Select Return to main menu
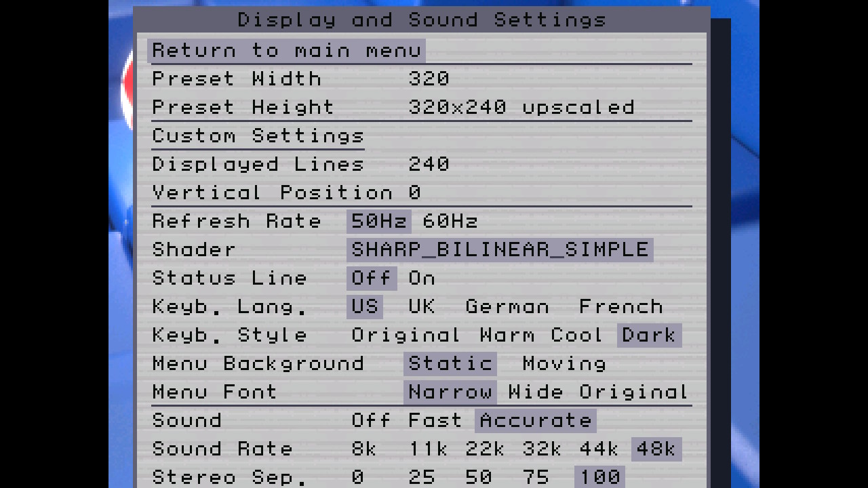The width and height of the screenshot is (868, 488). [286, 50]
